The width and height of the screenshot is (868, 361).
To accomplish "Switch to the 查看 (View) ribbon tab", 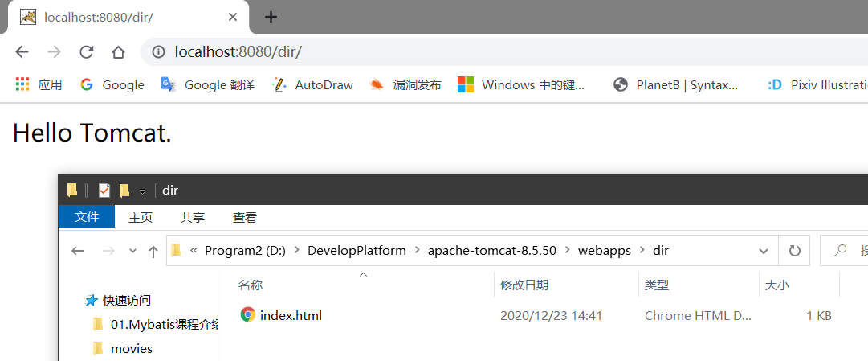I will pos(245,217).
